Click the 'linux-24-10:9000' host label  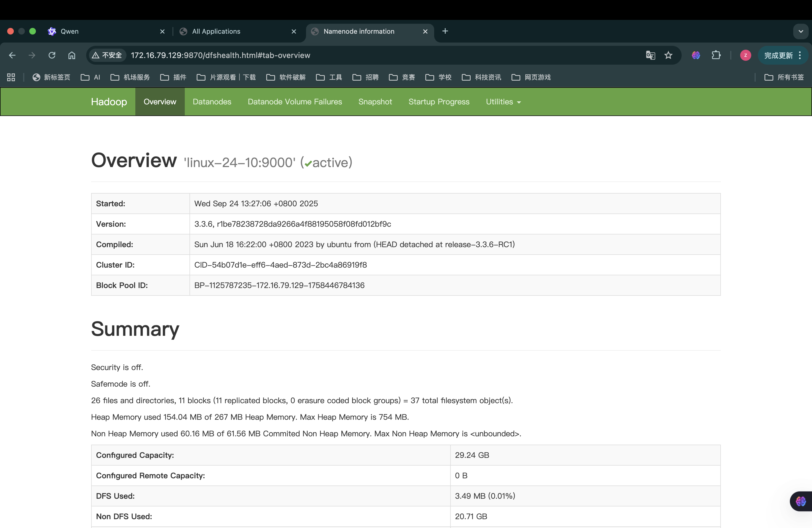[239, 162]
